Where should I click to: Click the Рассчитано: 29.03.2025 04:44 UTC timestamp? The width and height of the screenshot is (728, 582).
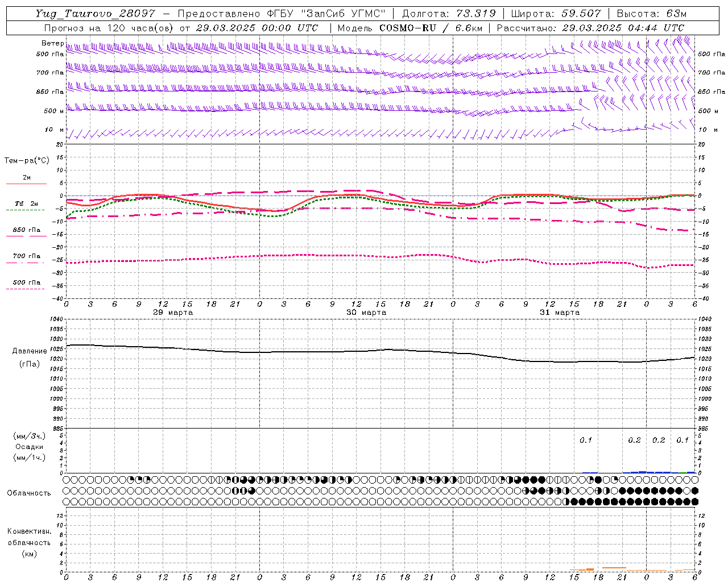point(591,28)
